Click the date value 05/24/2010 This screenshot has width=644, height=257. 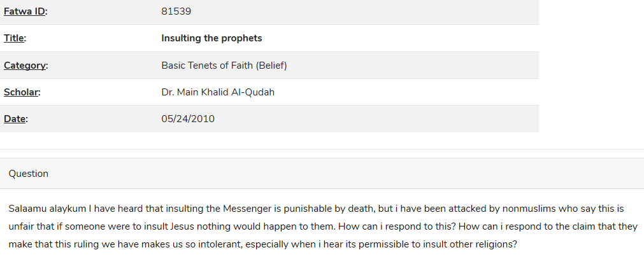188,119
